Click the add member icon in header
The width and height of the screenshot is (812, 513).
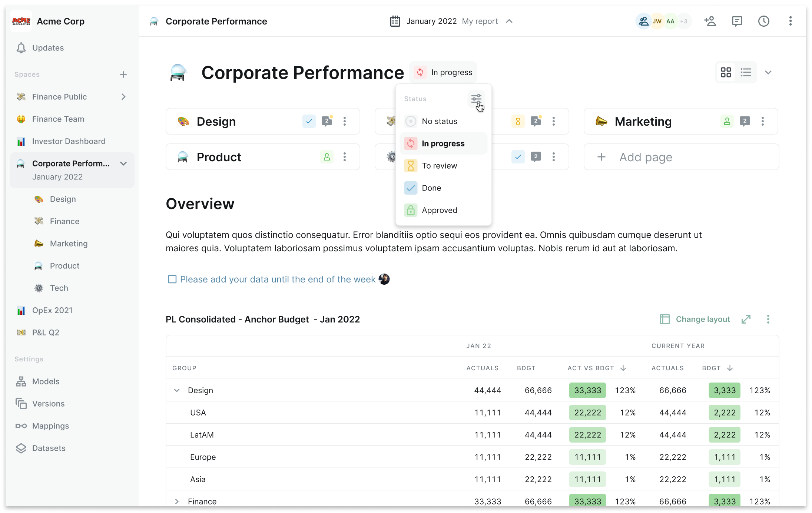click(710, 21)
